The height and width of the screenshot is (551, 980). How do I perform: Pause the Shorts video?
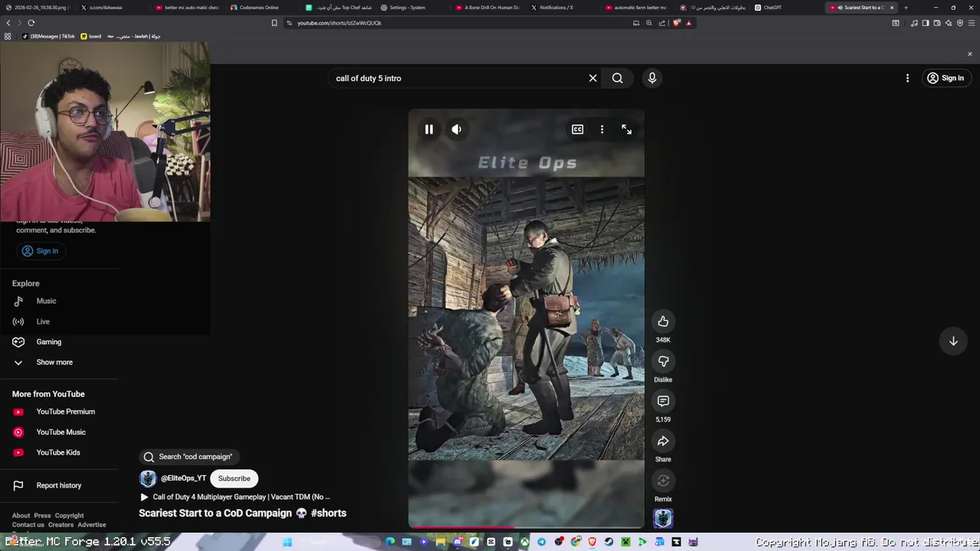click(429, 129)
